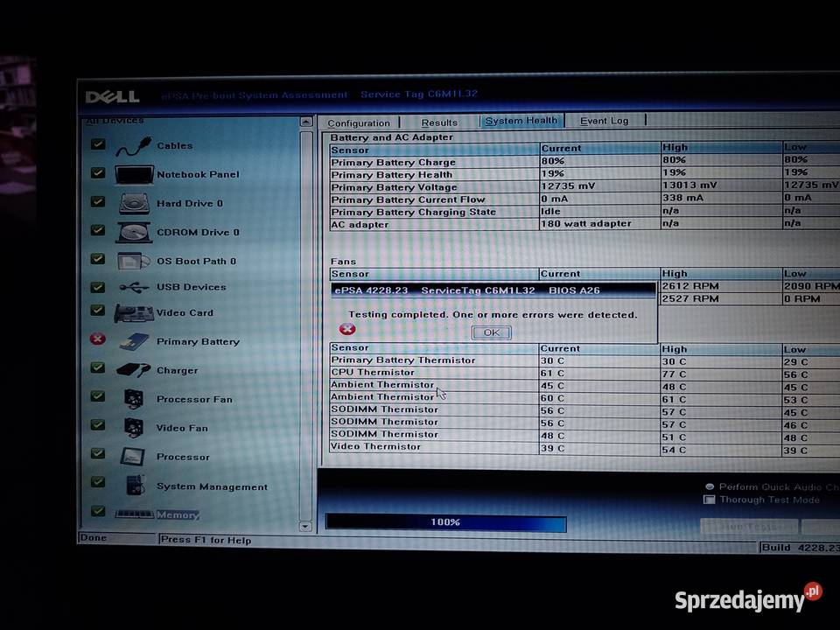
Task: Click the Service Tag C6M1L32 header text
Action: [419, 94]
